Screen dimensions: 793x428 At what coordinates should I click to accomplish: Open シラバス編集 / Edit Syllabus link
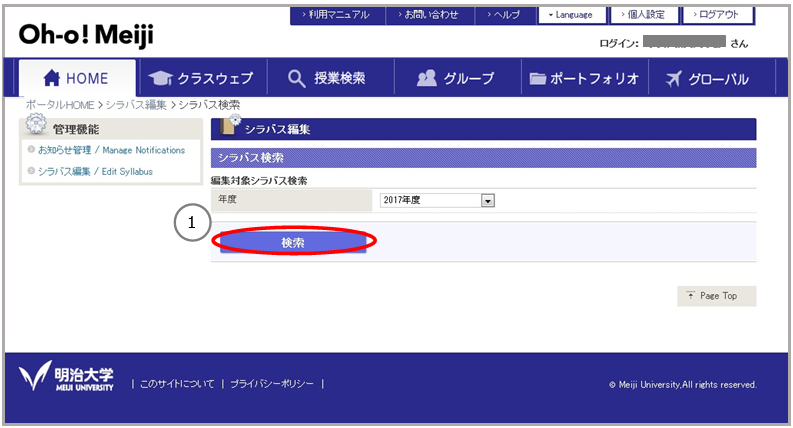point(95,172)
